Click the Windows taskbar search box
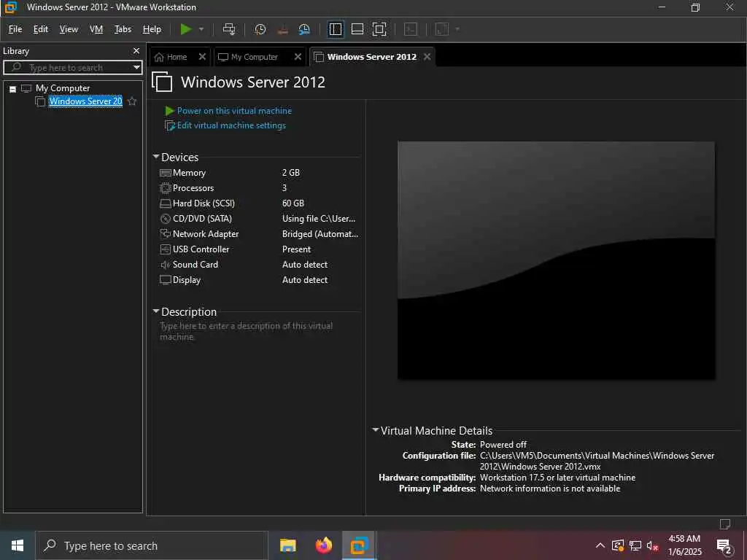 (x=152, y=545)
